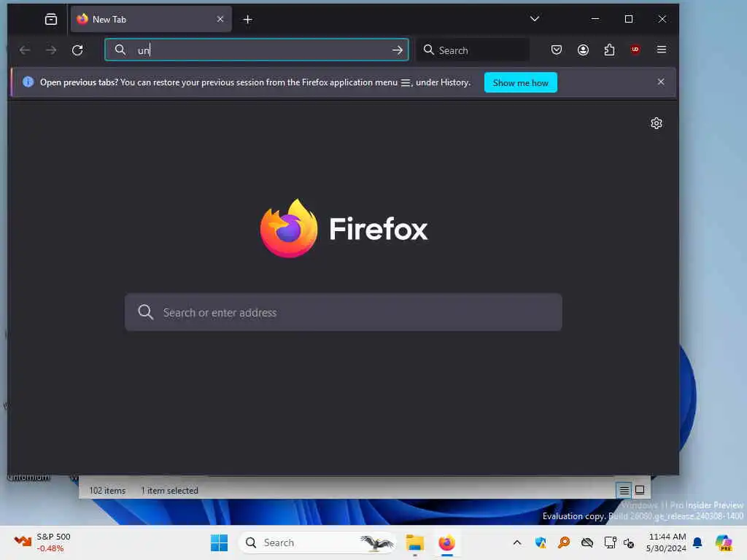The image size is (747, 560).
Task: Open the orange magnifier tray icon
Action: [564, 542]
